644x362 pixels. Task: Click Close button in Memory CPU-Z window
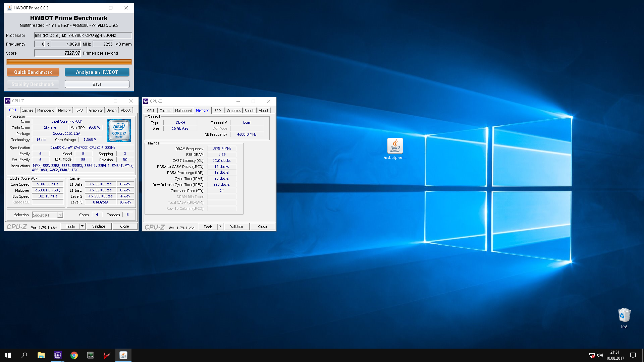pyautogui.click(x=262, y=227)
